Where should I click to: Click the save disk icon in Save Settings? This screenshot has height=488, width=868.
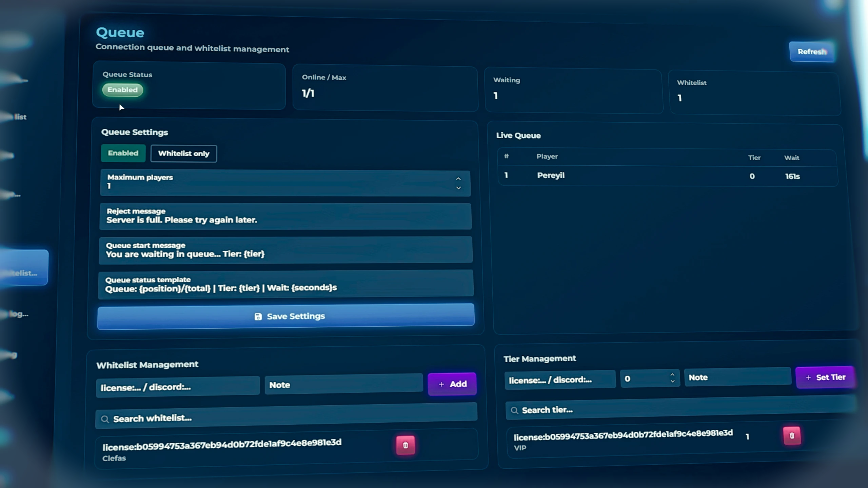(258, 317)
